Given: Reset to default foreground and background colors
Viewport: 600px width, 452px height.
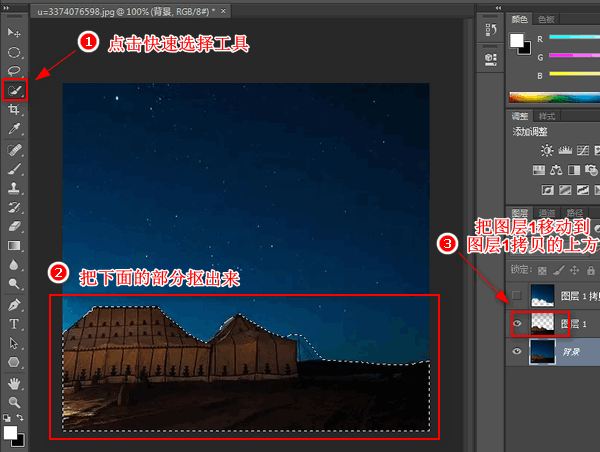Looking at the screenshot, I should tap(7, 418).
